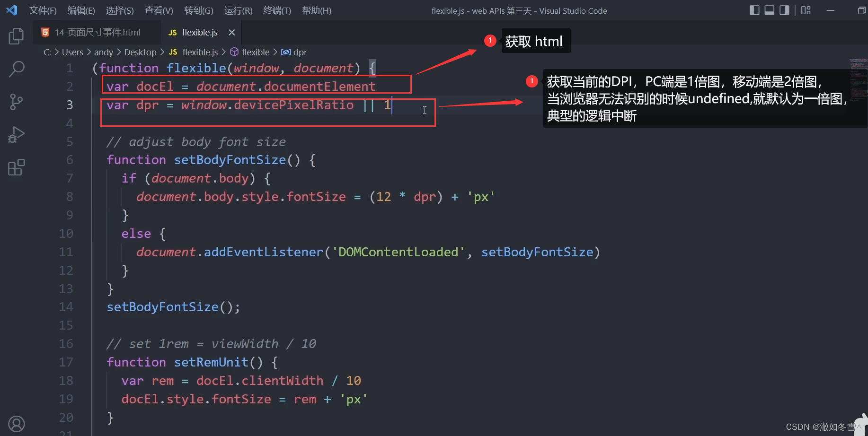
Task: Open the 文件(F) menu
Action: [43, 10]
